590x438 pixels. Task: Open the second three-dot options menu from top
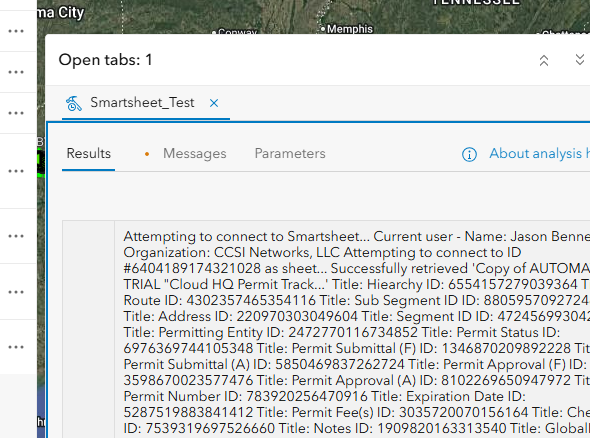16,72
